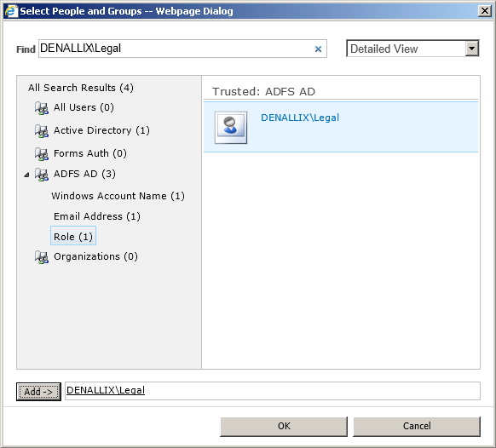Click the Active Directory group icon
The height and width of the screenshot is (448, 496).
pos(42,131)
